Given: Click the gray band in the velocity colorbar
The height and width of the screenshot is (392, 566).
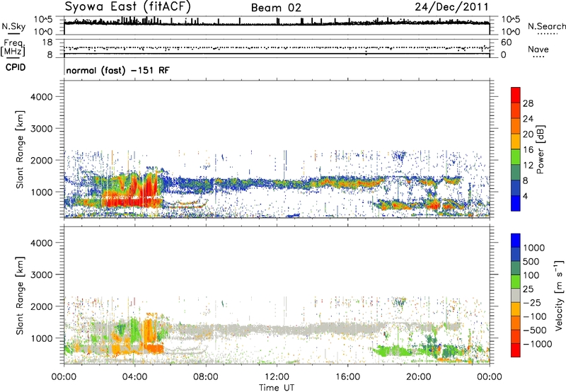Looking at the screenshot, I should click(516, 295).
